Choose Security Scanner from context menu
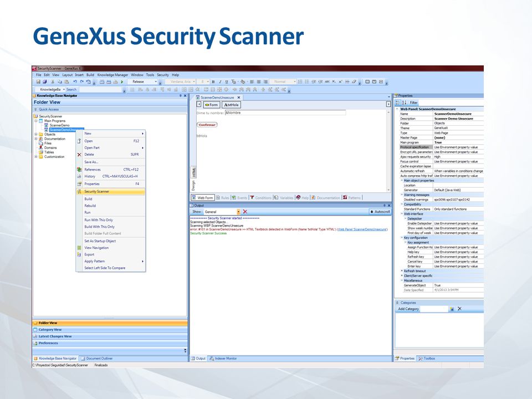 coord(111,192)
